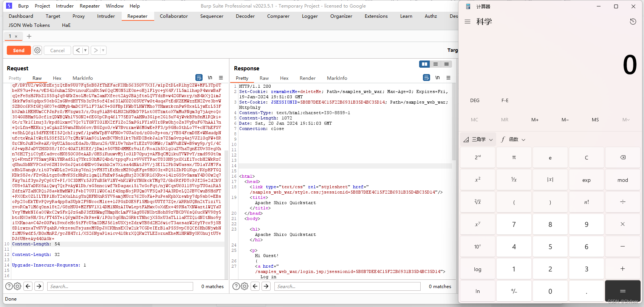Jump to next Request search match

tap(39, 286)
